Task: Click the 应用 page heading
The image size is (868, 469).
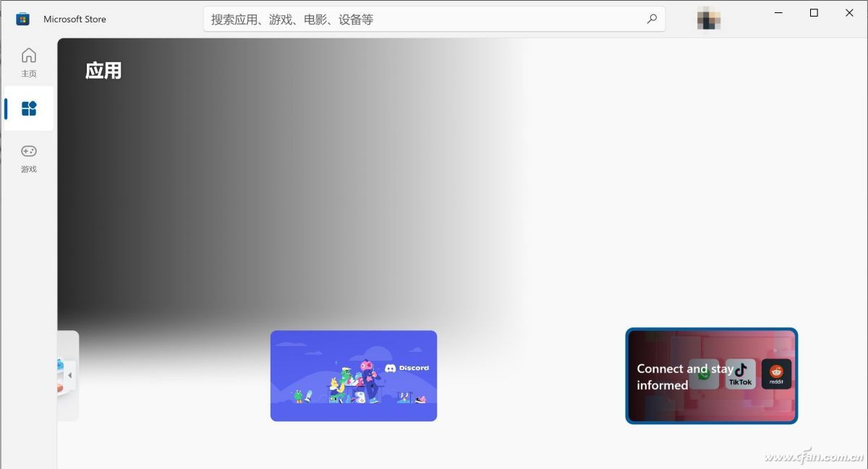Action: coord(103,71)
